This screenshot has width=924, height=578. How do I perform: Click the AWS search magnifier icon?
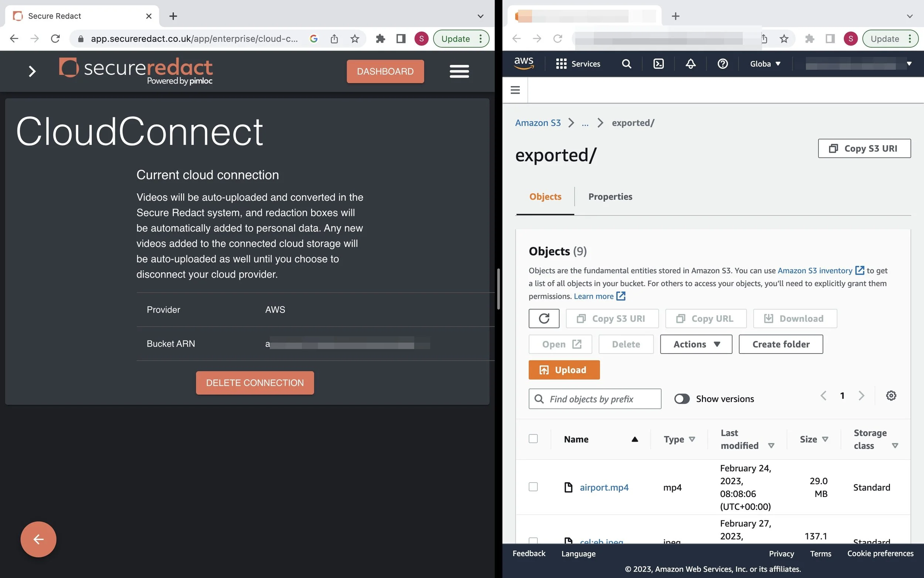tap(626, 64)
